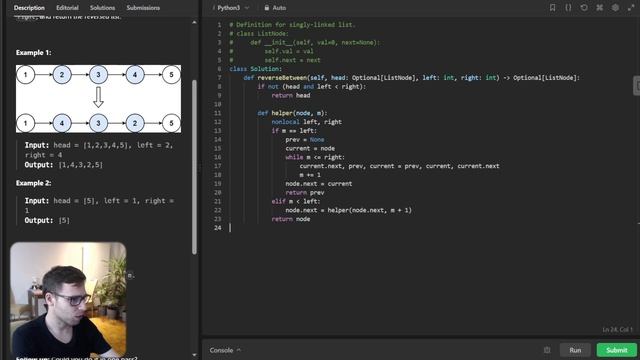This screenshot has height=360, width=640.
Task: Click the 'elif m < left:' code line
Action: click(296, 201)
